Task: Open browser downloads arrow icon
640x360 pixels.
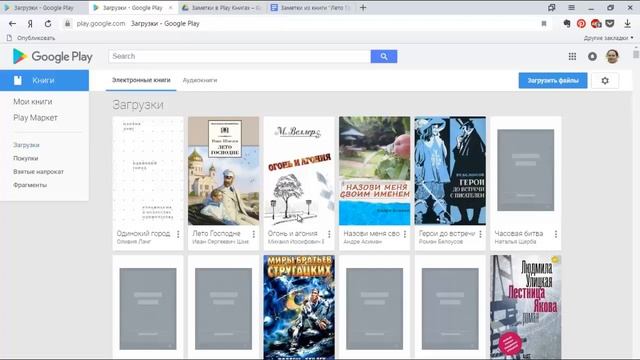Action: point(627,24)
